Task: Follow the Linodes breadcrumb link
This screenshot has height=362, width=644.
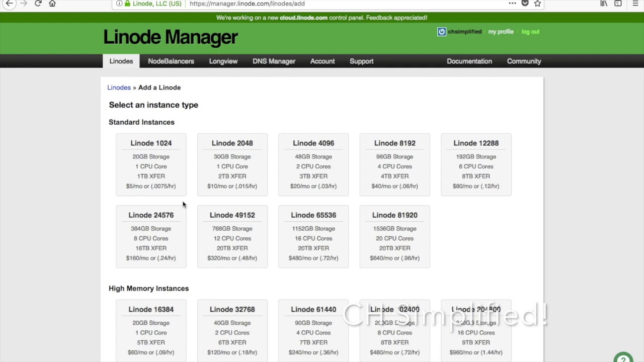Action: [x=119, y=87]
